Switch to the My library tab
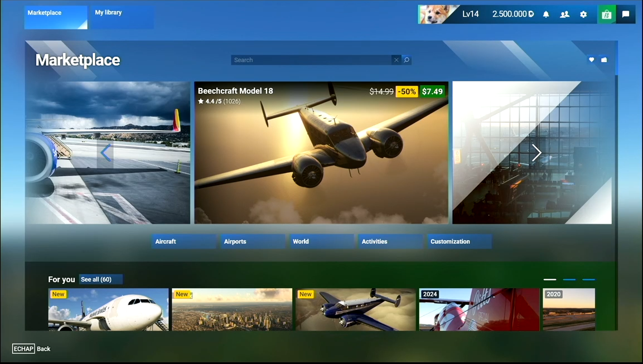Screen dimensions: 643x364 click(x=122, y=17)
